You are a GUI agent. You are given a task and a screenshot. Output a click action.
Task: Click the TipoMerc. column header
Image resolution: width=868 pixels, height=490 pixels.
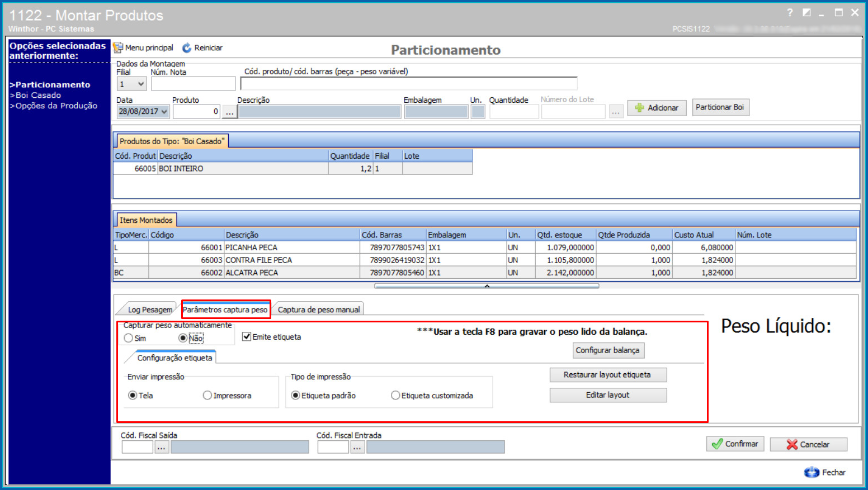(131, 235)
